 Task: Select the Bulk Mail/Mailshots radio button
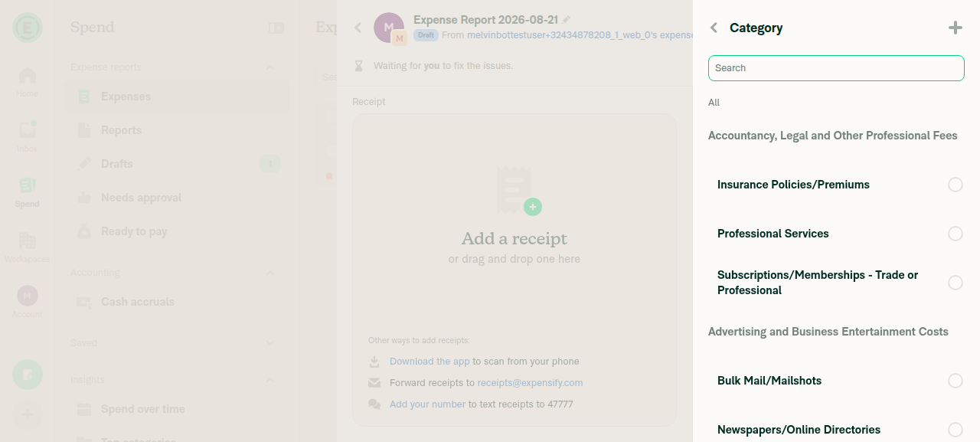coord(955,381)
